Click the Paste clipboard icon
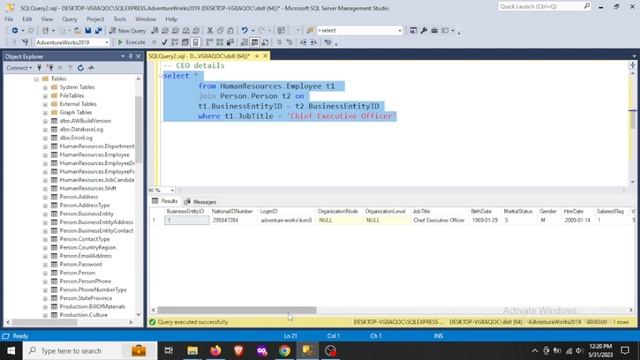 pos(230,31)
